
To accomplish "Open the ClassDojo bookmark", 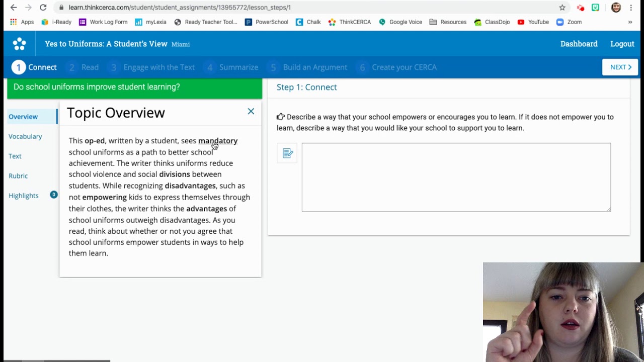I will tap(492, 22).
